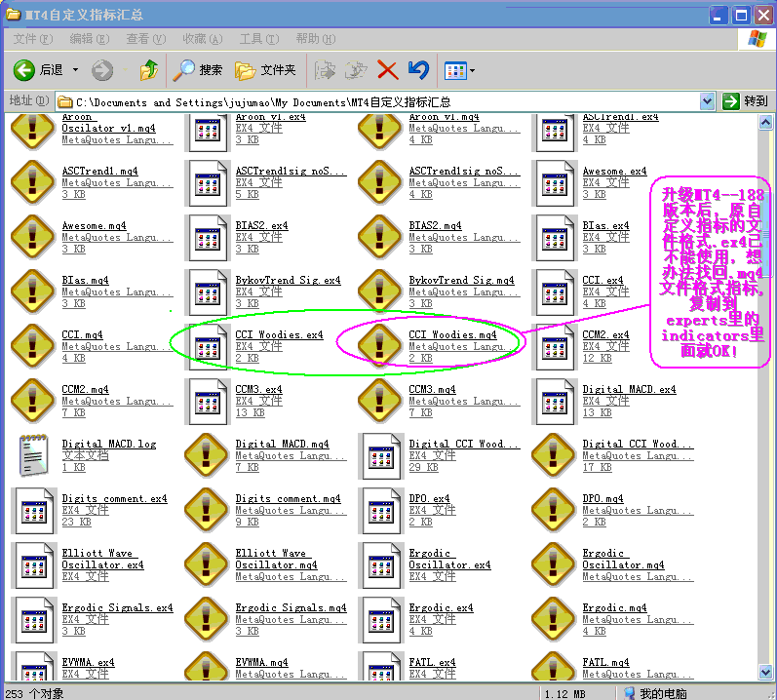
Task: Select the Digital_MACD.log notepad icon
Action: (33, 454)
